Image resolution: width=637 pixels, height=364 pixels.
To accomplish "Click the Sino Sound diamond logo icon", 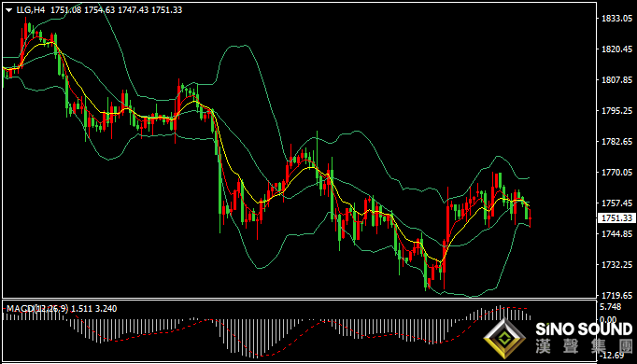I will click(504, 339).
